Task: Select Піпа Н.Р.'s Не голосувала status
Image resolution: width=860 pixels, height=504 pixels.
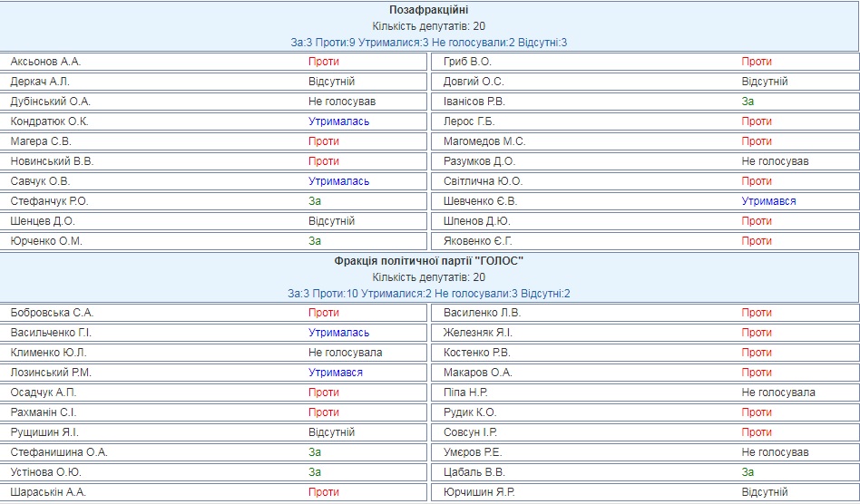Action: 779,393
